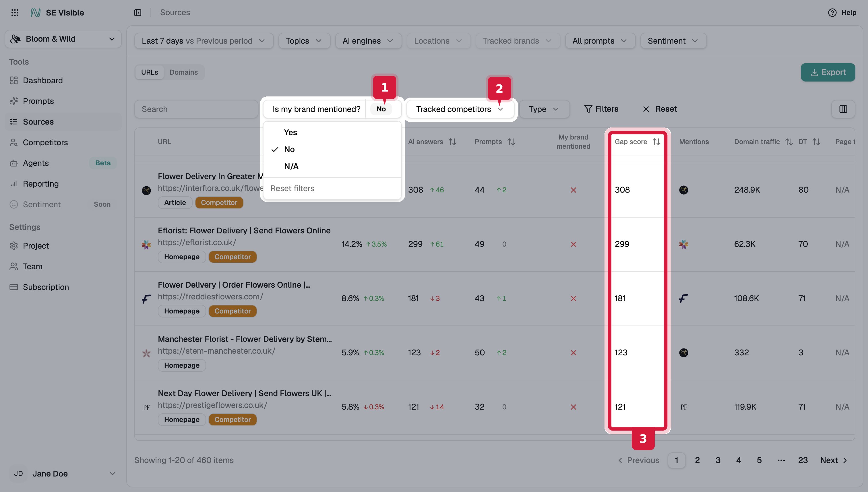This screenshot has width=868, height=492.
Task: Click the Interflora favicon in first row
Action: tap(146, 190)
